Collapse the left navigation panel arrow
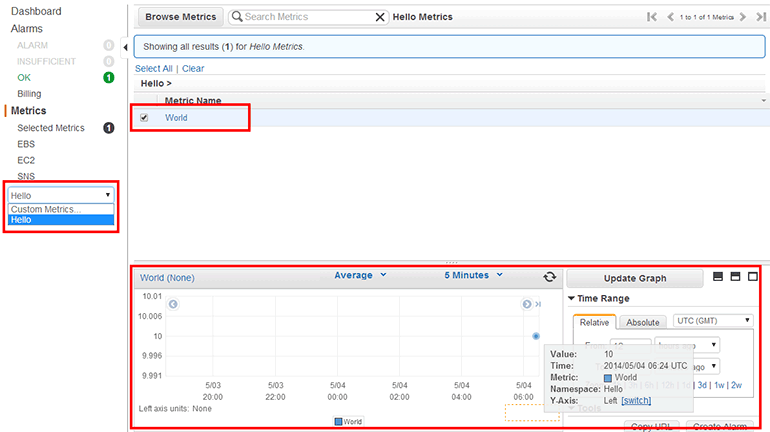Image resolution: width=770 pixels, height=432 pixels. 124,47
